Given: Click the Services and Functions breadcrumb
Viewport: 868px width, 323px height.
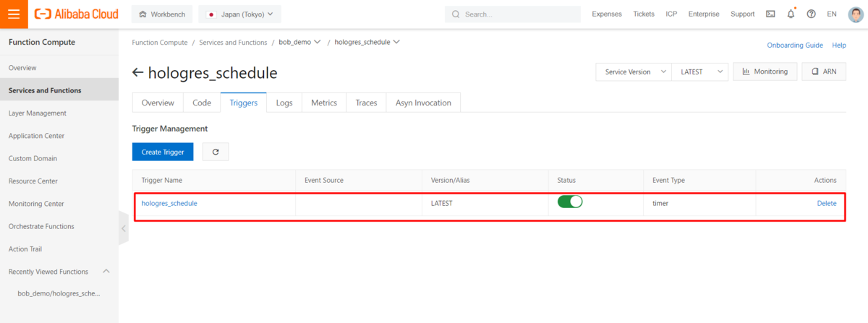Looking at the screenshot, I should click(233, 43).
